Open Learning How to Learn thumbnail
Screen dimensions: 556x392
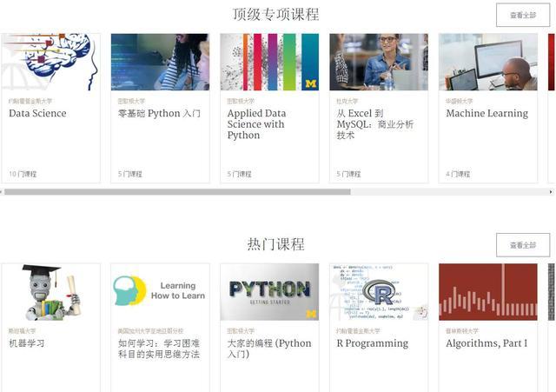pyautogui.click(x=160, y=292)
